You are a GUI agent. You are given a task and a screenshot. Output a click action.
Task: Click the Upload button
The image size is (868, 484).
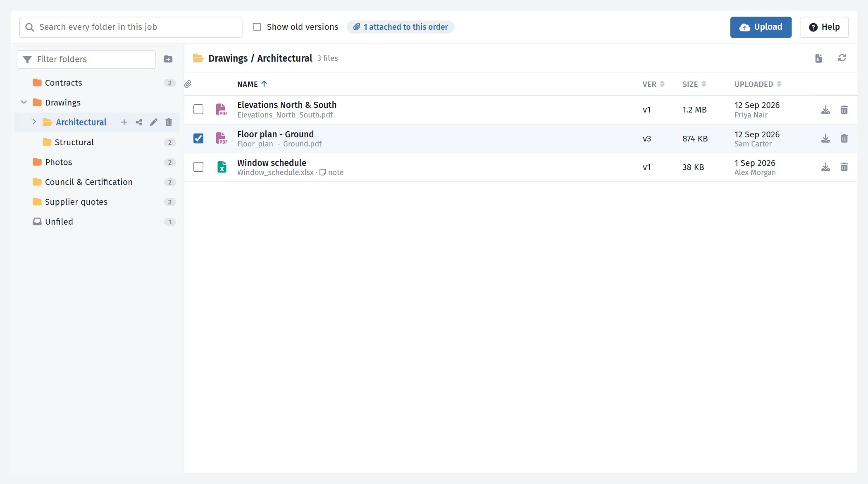pos(761,27)
